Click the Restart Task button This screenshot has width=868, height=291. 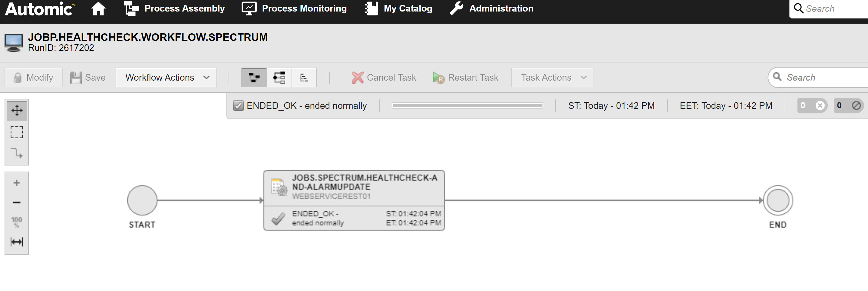pos(465,77)
